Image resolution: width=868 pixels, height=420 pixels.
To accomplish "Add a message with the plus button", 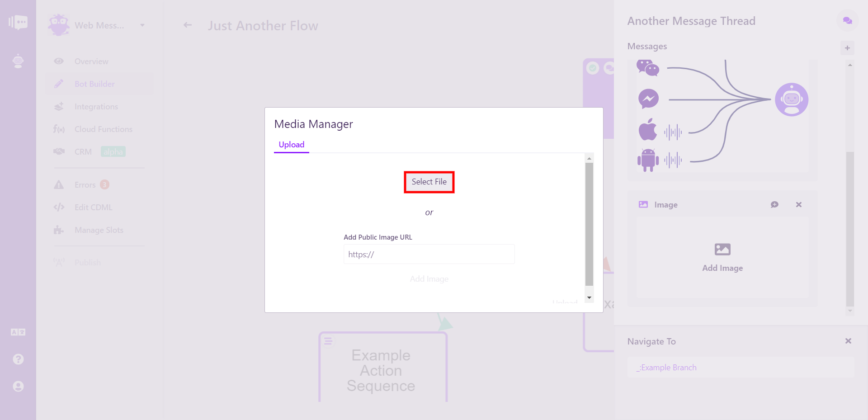I will click(x=848, y=48).
